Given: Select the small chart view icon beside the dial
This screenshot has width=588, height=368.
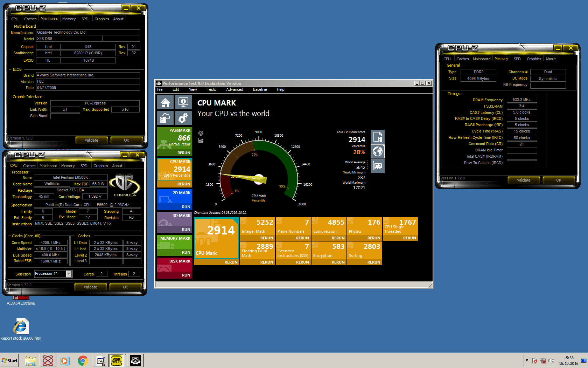Looking at the screenshot, I should coord(201,141).
